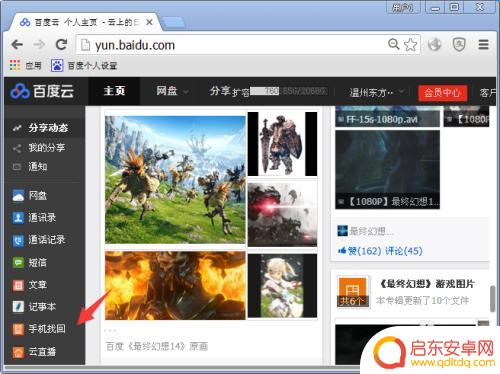500x374 pixels.
Task: Click the magnifier icon in the address bar
Action: click(x=394, y=44)
